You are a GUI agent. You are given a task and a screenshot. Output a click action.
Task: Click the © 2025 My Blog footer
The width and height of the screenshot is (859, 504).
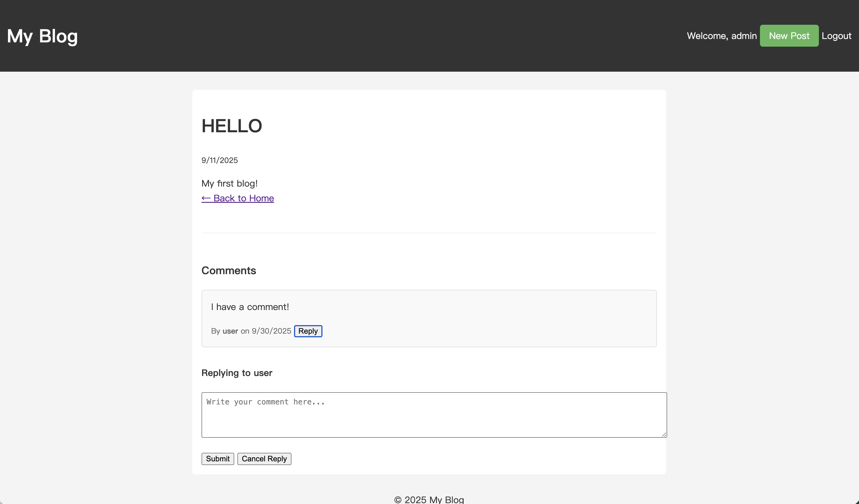tap(429, 499)
